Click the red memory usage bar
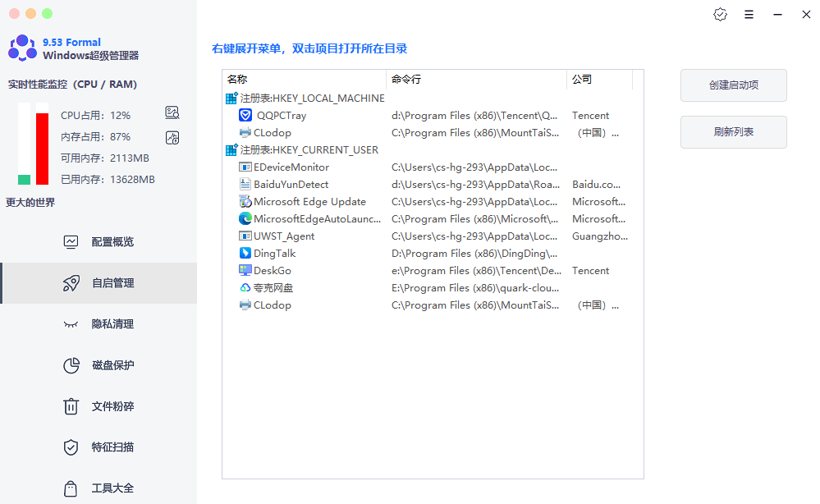The height and width of the screenshot is (504, 820). [x=43, y=149]
